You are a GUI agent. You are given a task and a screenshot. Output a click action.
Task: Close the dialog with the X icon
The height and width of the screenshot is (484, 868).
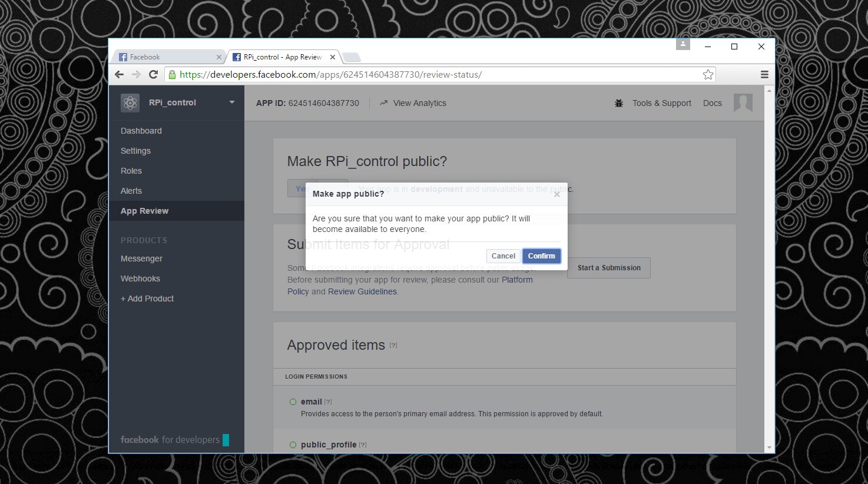coord(556,194)
